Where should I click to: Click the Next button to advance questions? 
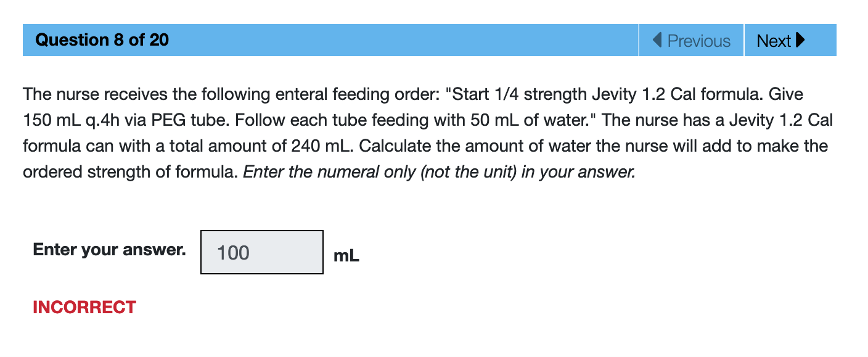(790, 40)
